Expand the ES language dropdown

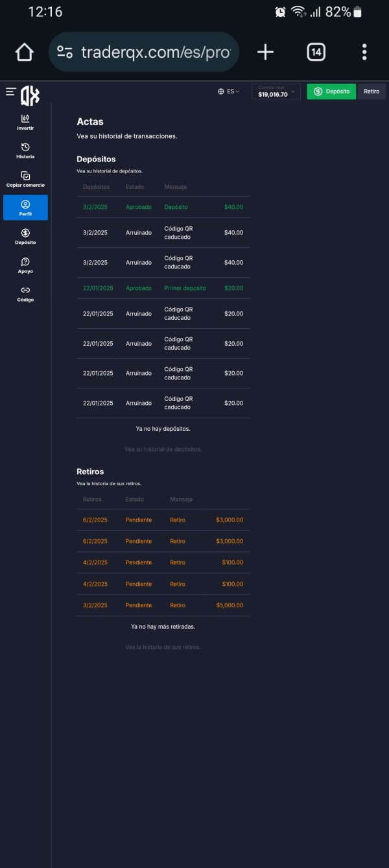coord(229,91)
